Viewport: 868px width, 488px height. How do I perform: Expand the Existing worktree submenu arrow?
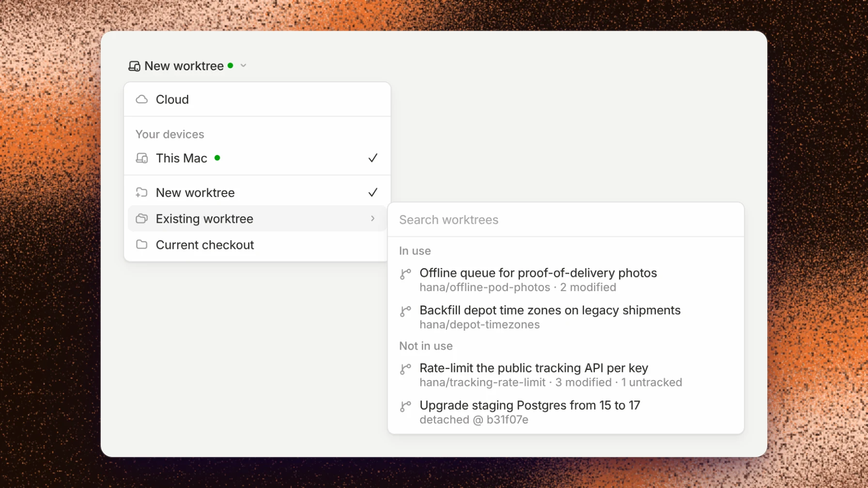(x=373, y=218)
